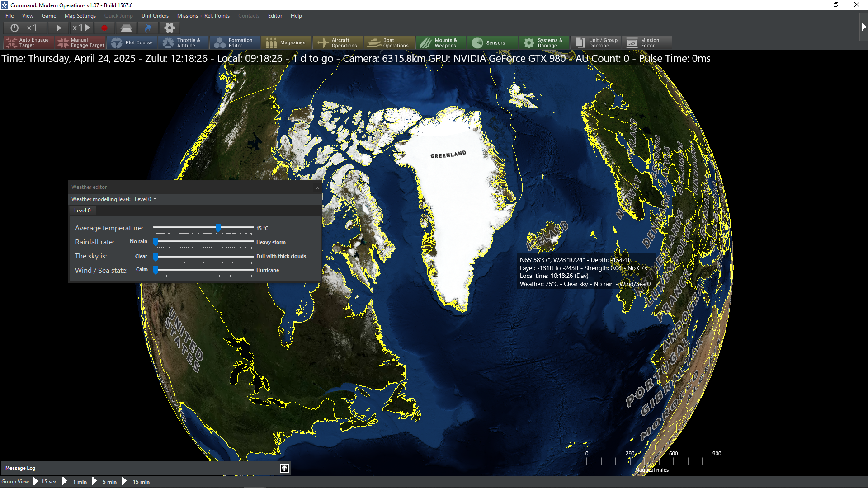Advance simulation by 5 min
Image resolution: width=868 pixels, height=488 pixels.
click(105, 482)
